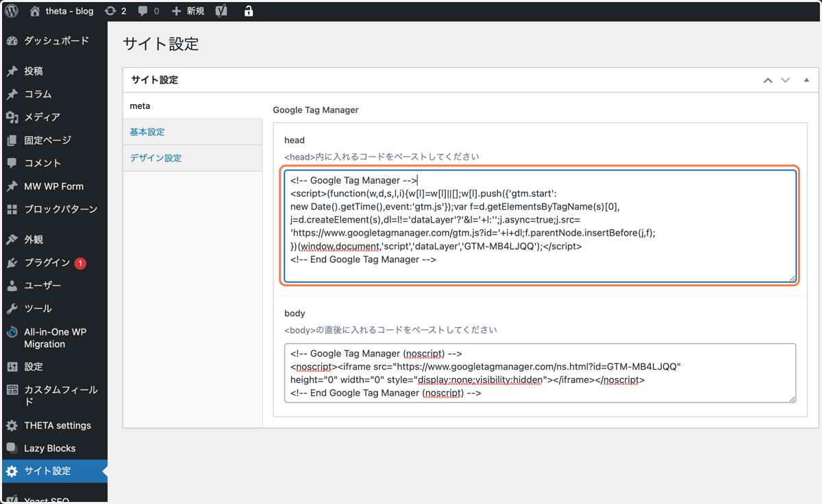This screenshot has width=822, height=504.
Task: Click the padlock icon in admin bar
Action: [x=248, y=11]
